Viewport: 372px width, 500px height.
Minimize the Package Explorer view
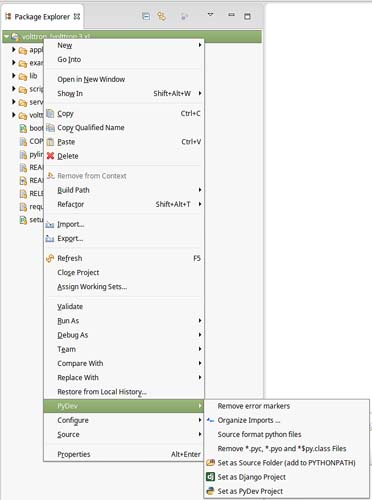(x=231, y=15)
